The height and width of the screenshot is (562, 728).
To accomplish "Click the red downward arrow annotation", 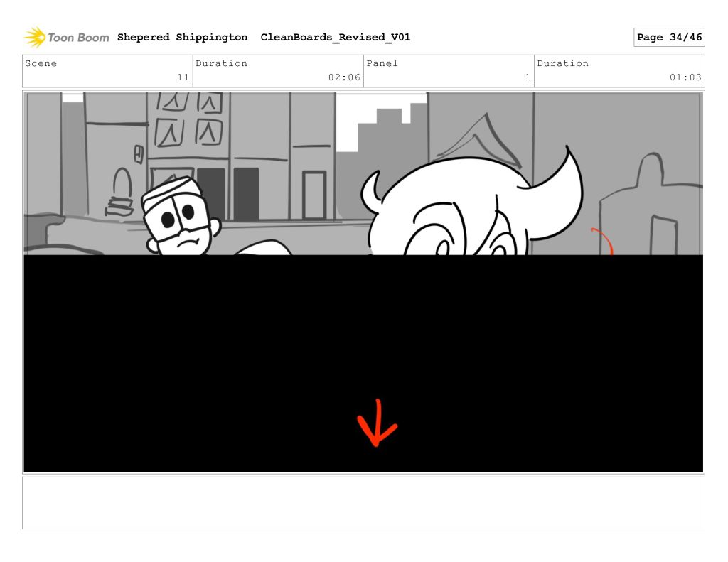I will pyautogui.click(x=376, y=424).
